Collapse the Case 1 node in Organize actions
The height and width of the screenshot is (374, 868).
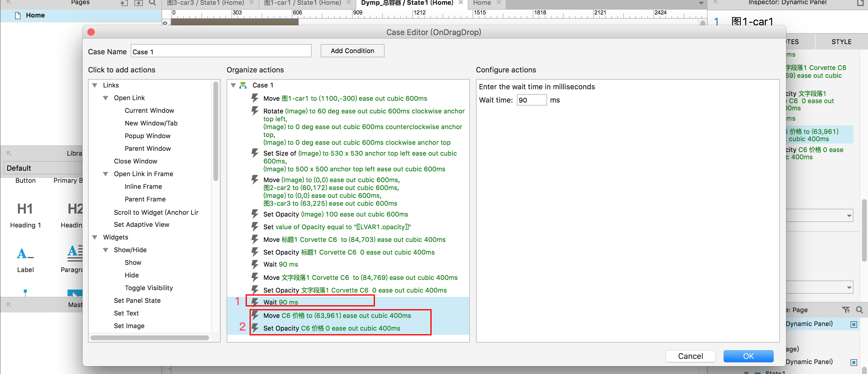(233, 85)
